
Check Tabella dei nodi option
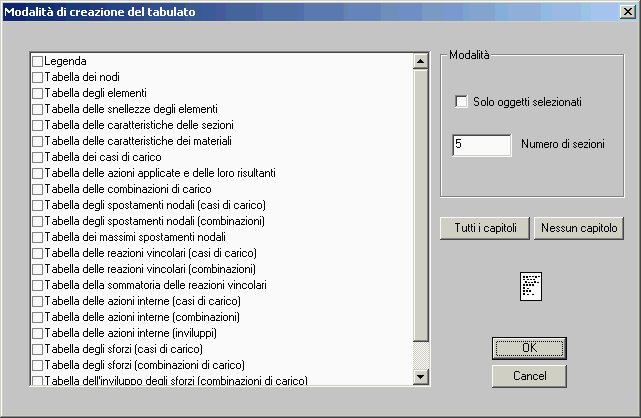click(x=38, y=77)
